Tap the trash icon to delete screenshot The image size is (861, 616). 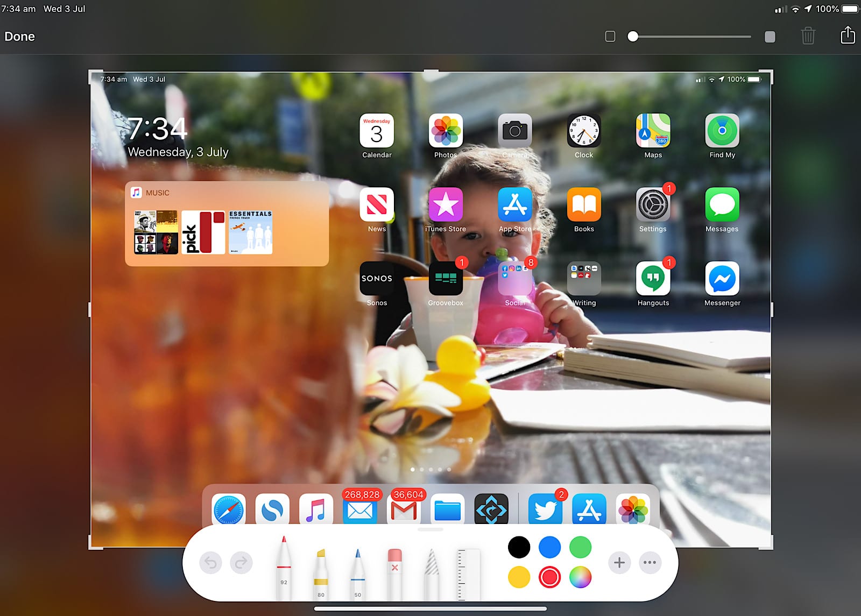(x=808, y=36)
